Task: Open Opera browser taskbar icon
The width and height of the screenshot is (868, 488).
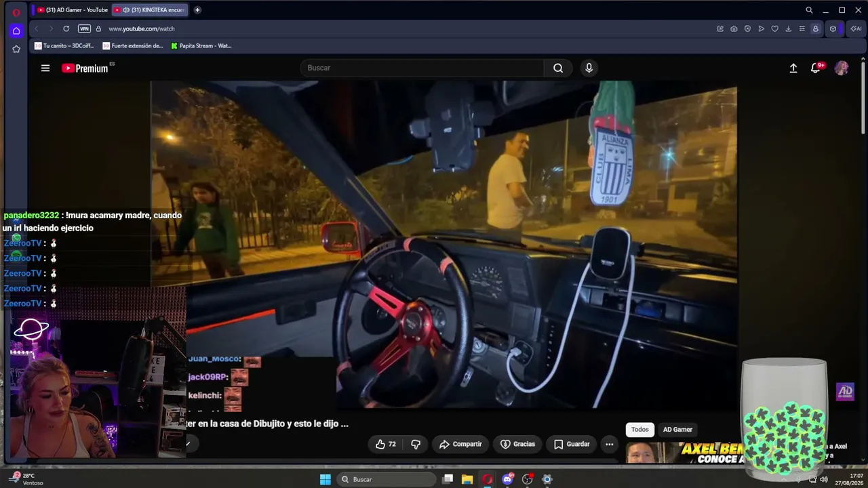Action: point(487,479)
